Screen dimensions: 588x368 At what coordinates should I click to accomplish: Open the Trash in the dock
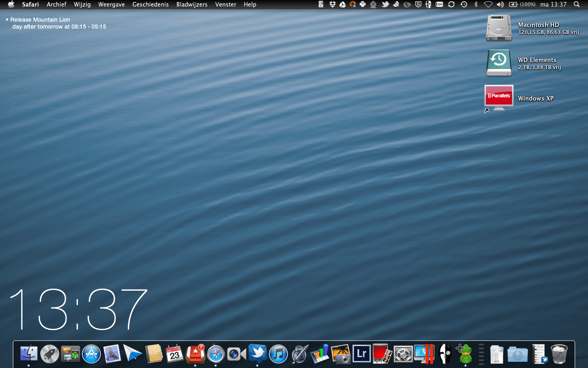click(x=559, y=354)
